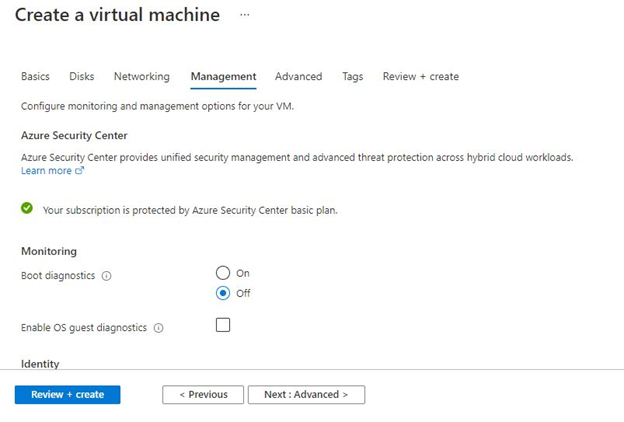Open the ellipsis menu beside the page title
Image resolution: width=624 pixels, height=422 pixels.
[245, 16]
